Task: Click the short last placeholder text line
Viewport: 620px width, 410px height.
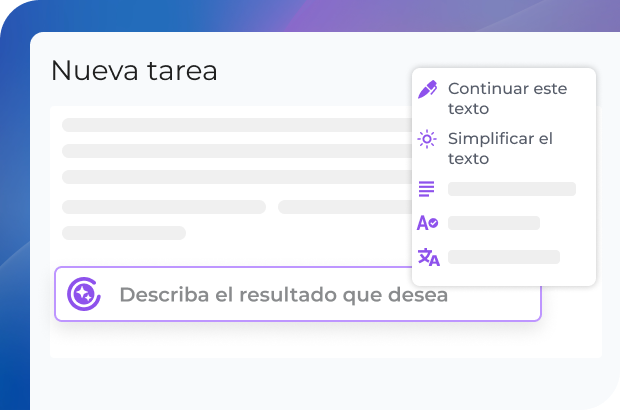Action: (124, 233)
